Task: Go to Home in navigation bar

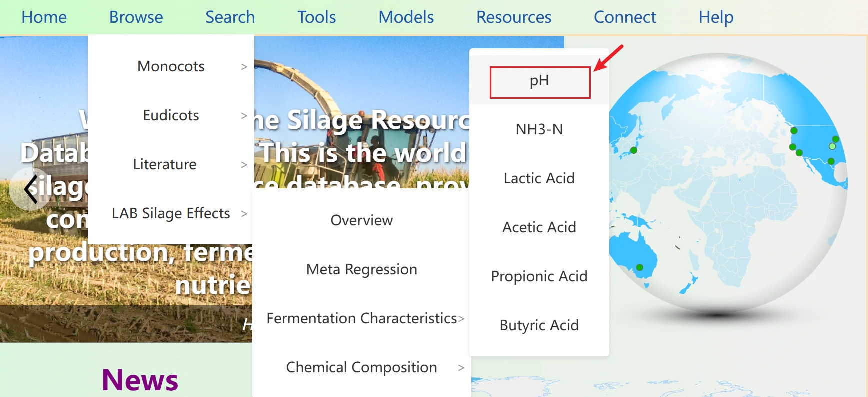Action: pyautogui.click(x=44, y=17)
